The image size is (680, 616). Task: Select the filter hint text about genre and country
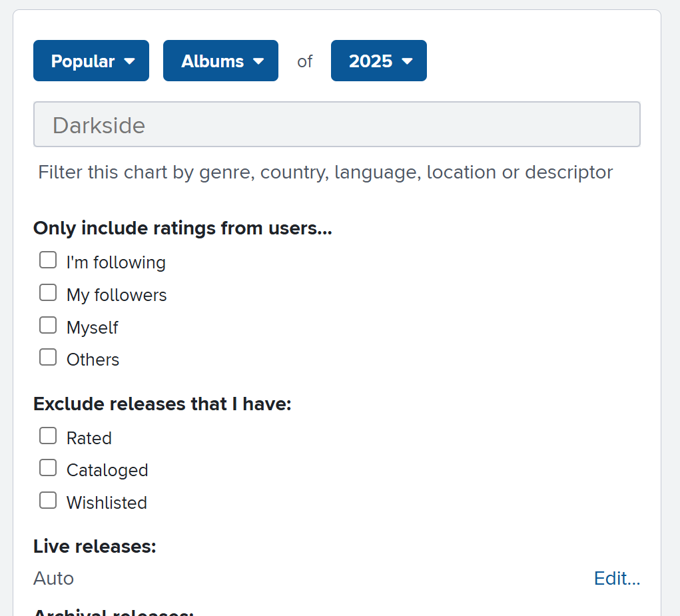(x=325, y=172)
